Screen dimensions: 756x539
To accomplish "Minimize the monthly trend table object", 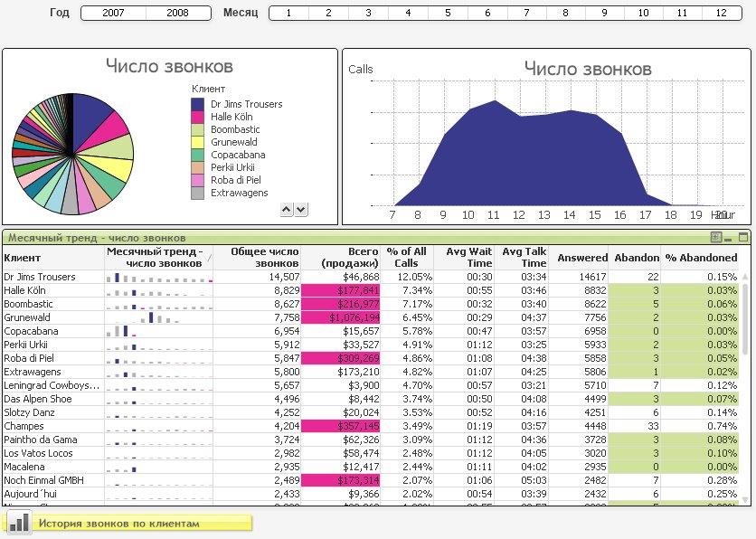I will (x=728, y=238).
